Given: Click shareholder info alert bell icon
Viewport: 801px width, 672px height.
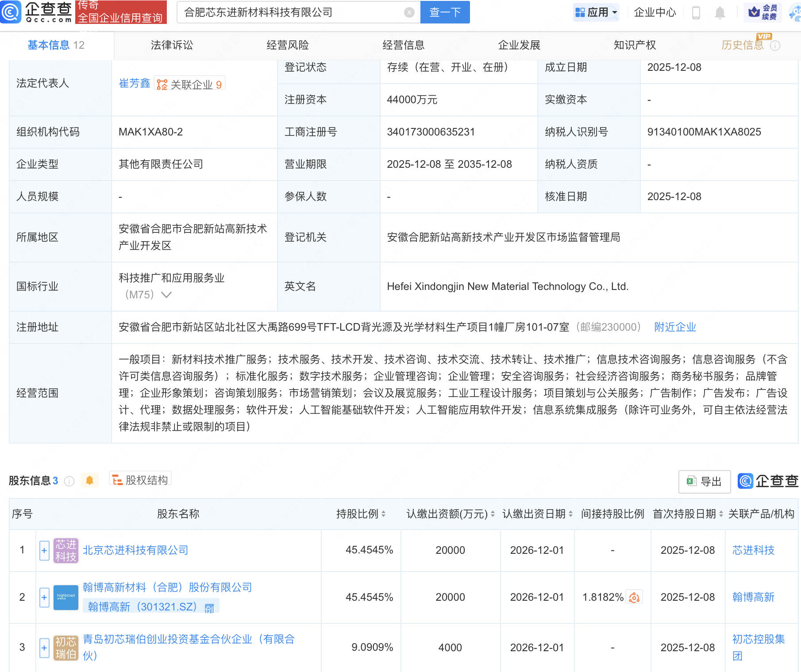Looking at the screenshot, I should coord(89,480).
